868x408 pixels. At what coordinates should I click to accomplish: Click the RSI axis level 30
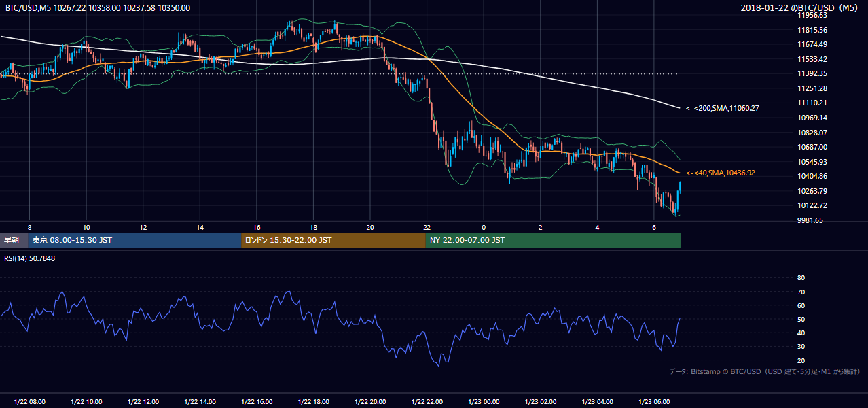tap(801, 346)
